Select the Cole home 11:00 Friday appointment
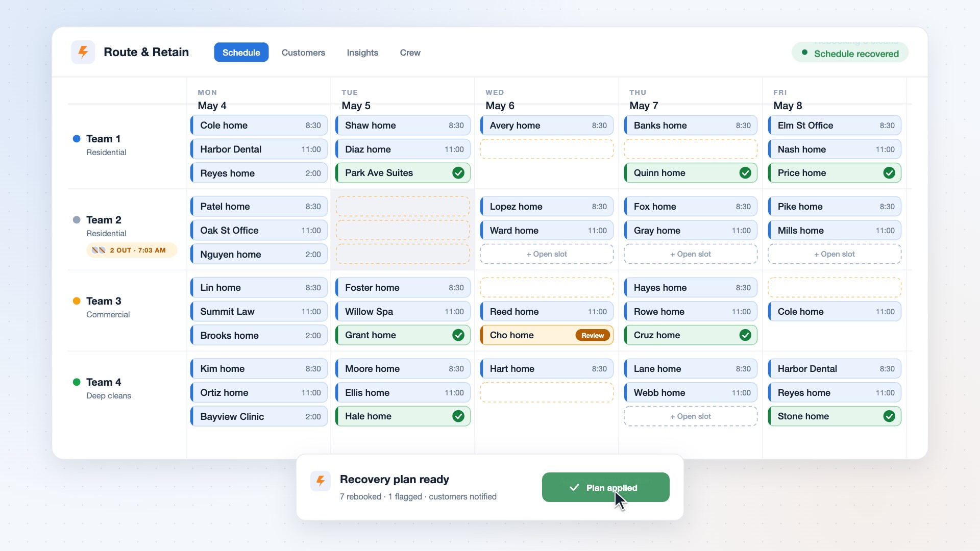980x551 pixels. pyautogui.click(x=834, y=312)
